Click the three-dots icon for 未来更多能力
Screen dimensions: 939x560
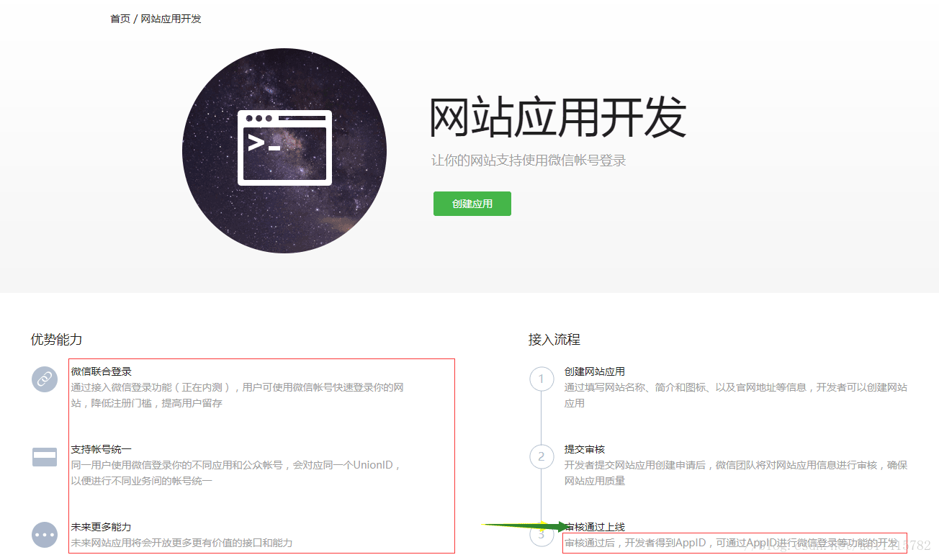pos(45,535)
